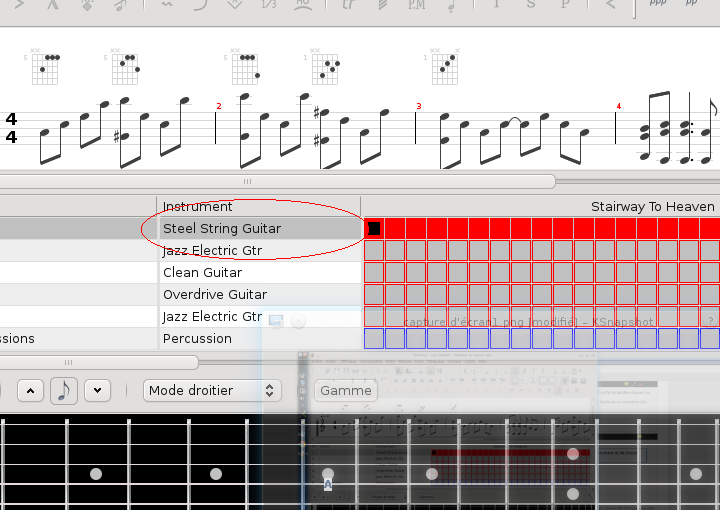Click first measure cell of Clean Guitar row
The height and width of the screenshot is (510, 720).
point(374,273)
